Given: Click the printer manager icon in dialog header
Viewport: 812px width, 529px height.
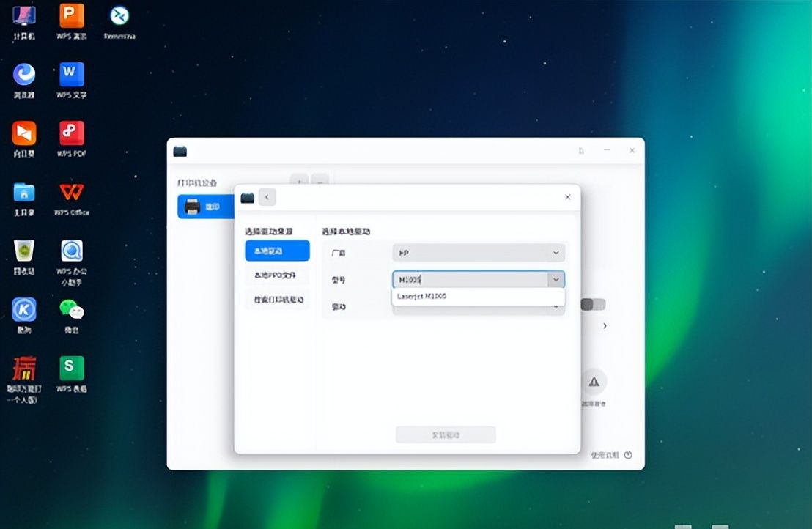Looking at the screenshot, I should (248, 197).
